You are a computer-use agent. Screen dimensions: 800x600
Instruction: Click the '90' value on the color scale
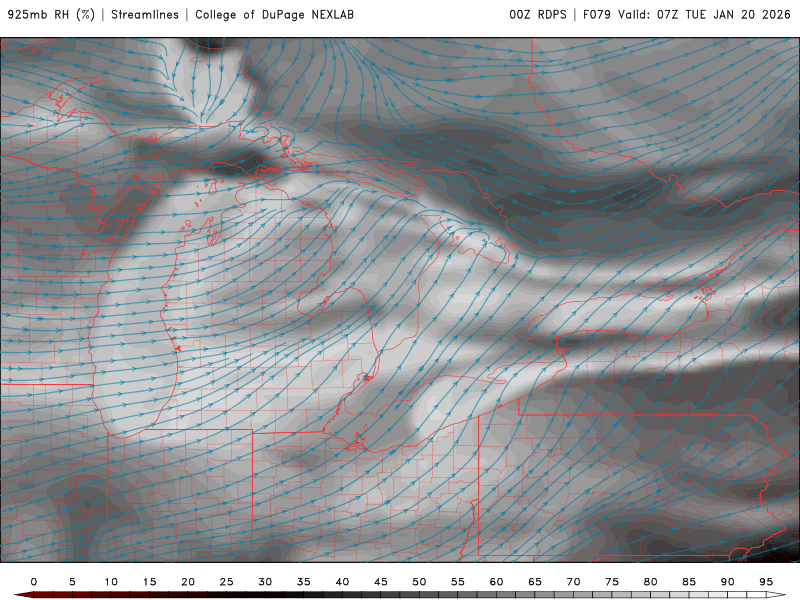[728, 582]
